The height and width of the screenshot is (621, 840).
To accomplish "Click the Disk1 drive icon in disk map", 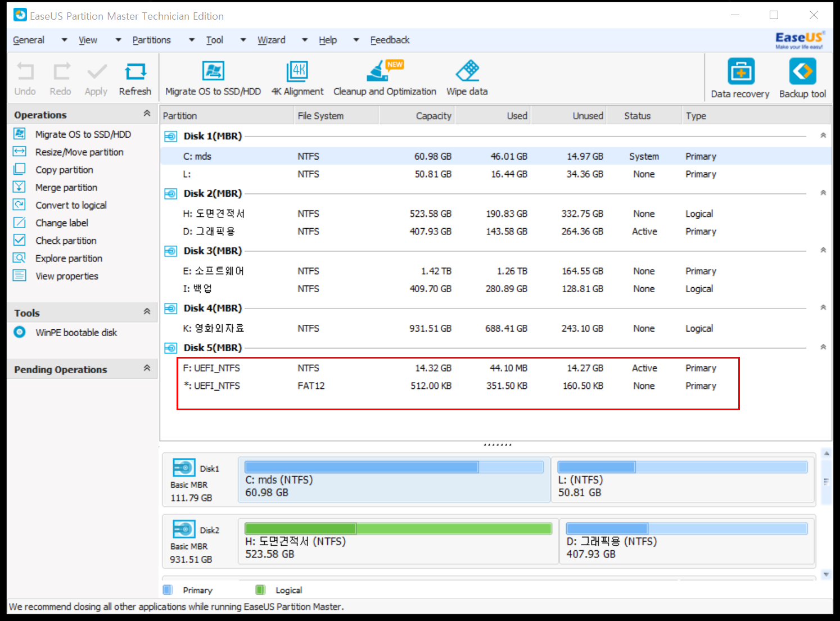I will coord(184,468).
